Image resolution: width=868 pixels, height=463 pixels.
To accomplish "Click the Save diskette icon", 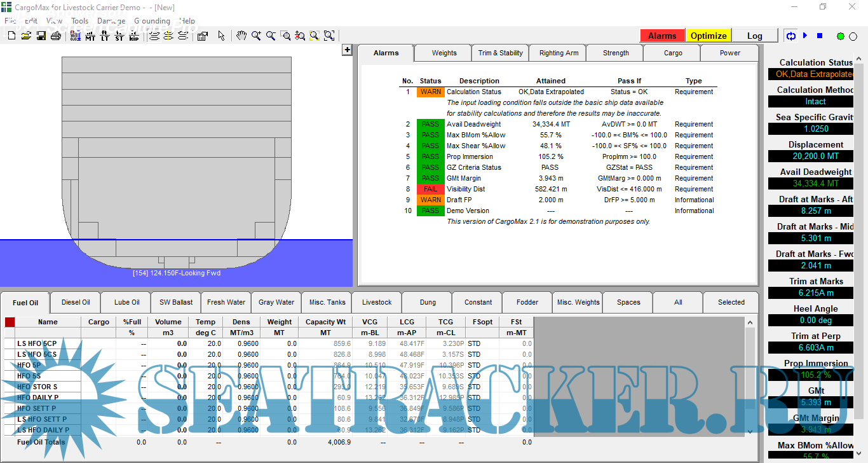I will coord(41,36).
